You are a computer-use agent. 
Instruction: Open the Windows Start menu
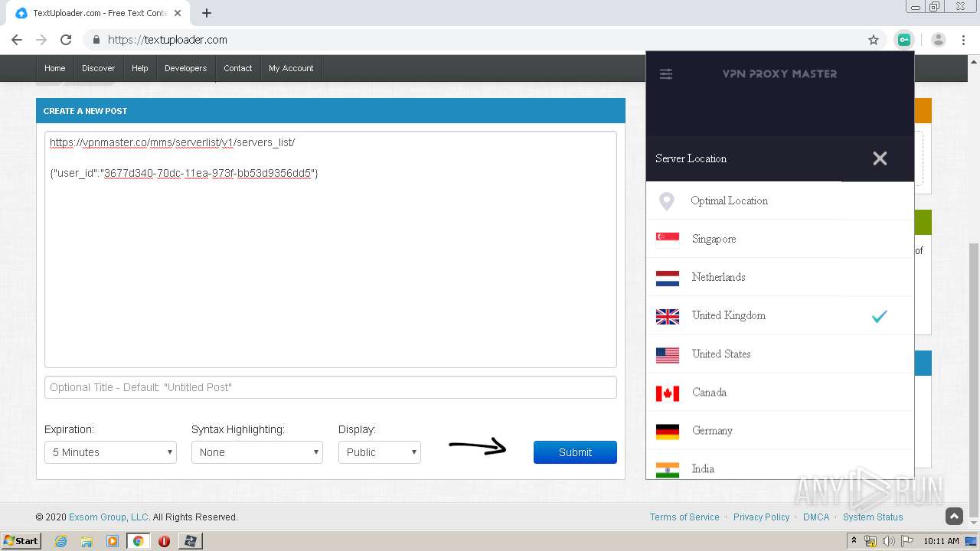(x=21, y=540)
